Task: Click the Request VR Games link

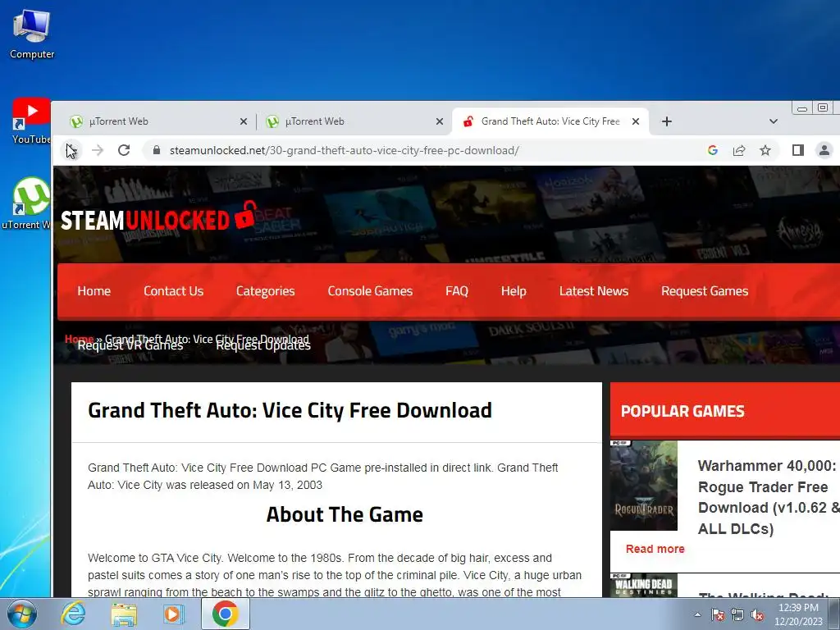Action: [130, 345]
